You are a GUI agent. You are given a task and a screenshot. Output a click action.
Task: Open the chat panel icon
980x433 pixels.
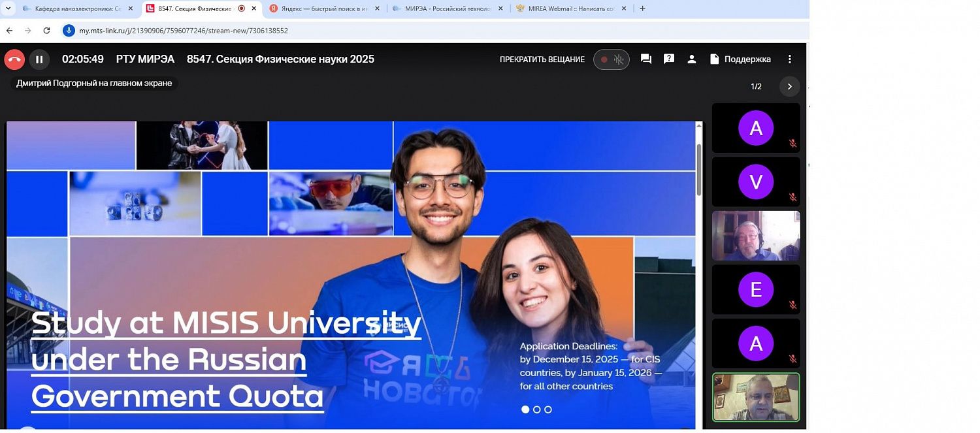pos(646,59)
